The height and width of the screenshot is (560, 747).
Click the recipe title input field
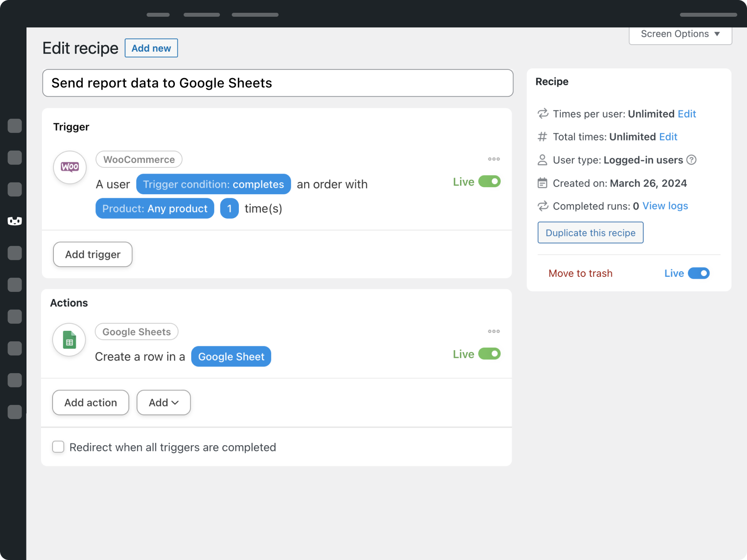(277, 83)
